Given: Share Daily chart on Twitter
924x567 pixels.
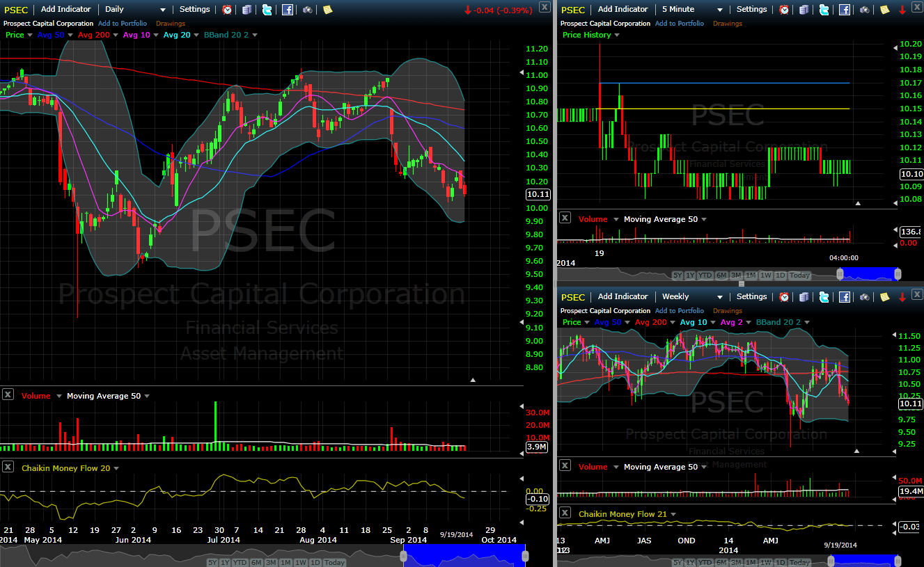Looking at the screenshot, I should (267, 10).
